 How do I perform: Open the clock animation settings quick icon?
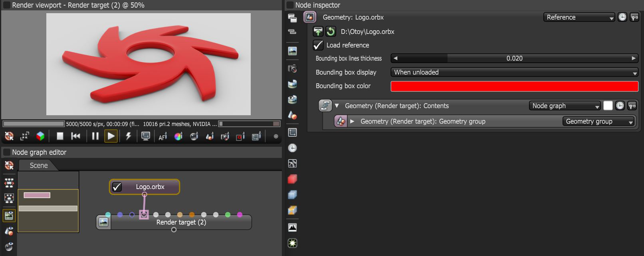pos(292,148)
